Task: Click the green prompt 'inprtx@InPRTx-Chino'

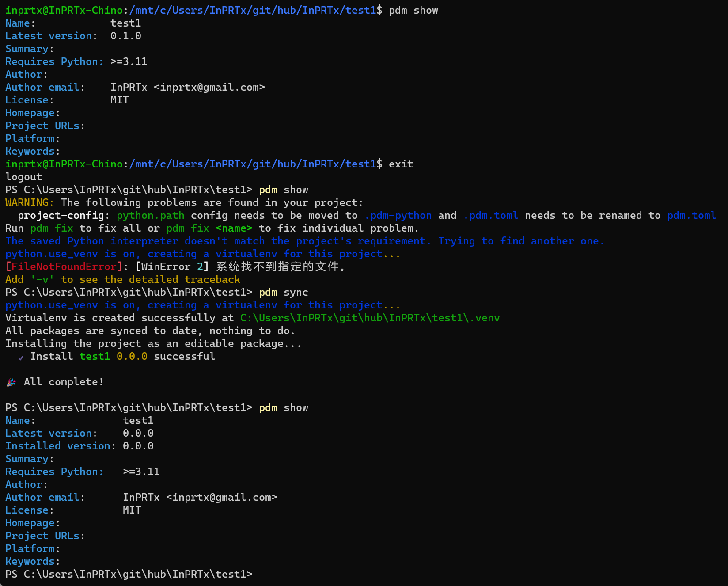Action: [64, 10]
